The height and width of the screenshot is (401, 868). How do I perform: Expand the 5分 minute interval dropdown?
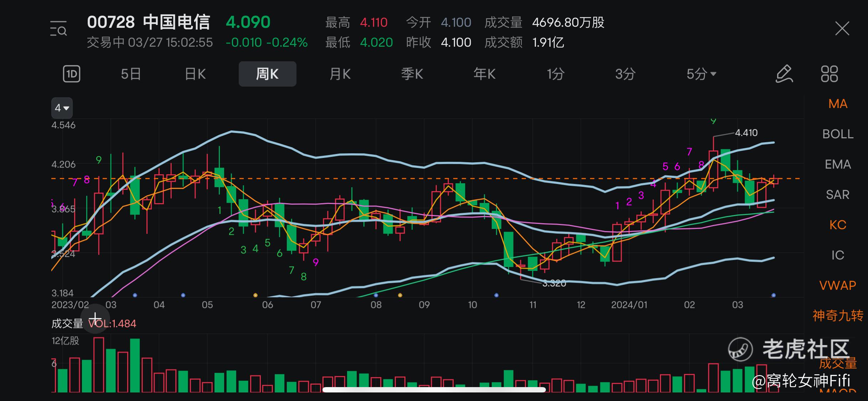[701, 74]
